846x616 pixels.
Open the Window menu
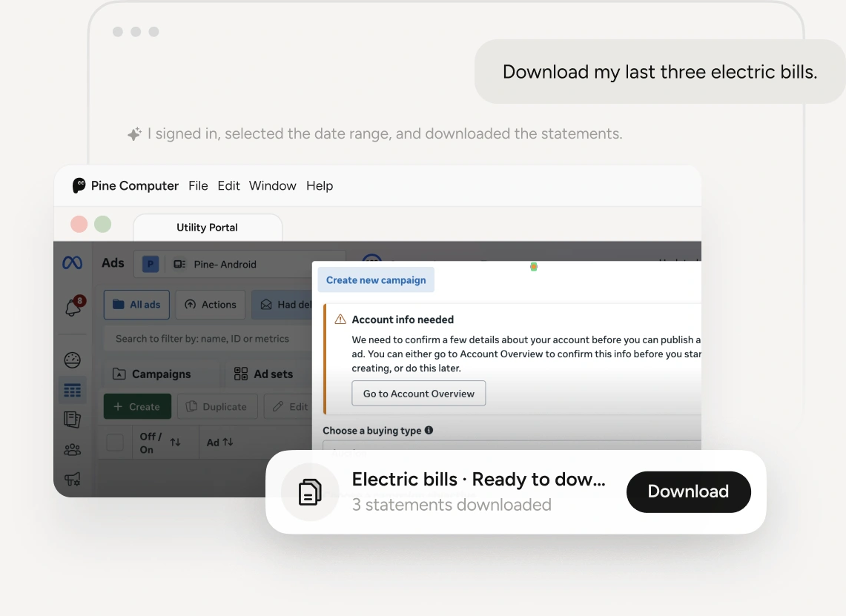point(272,185)
